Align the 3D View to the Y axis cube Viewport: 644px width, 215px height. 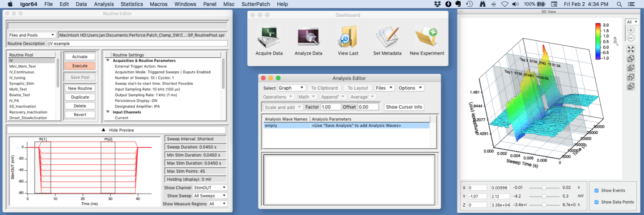(631, 77)
